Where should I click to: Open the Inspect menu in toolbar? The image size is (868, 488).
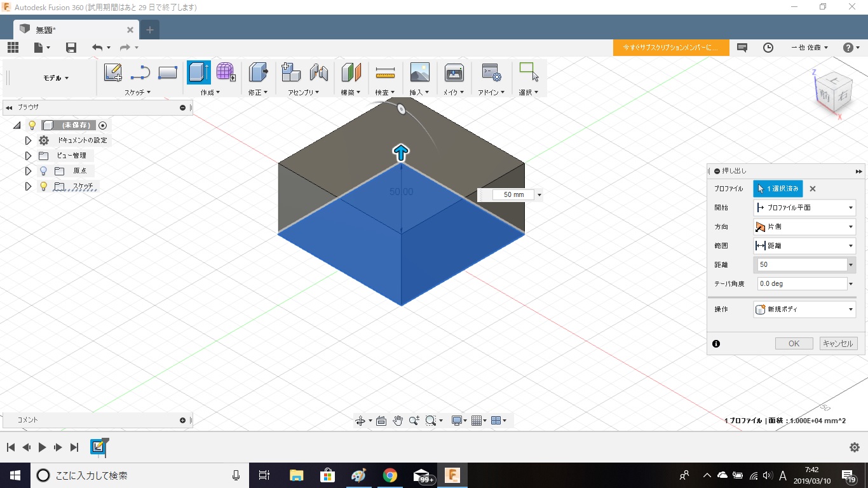pyautogui.click(x=385, y=92)
